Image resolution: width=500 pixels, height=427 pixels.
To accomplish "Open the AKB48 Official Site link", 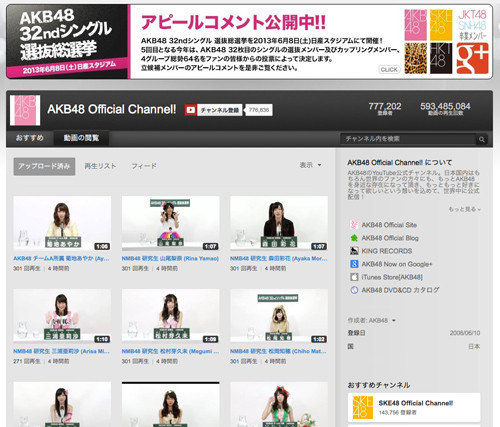I will (389, 225).
